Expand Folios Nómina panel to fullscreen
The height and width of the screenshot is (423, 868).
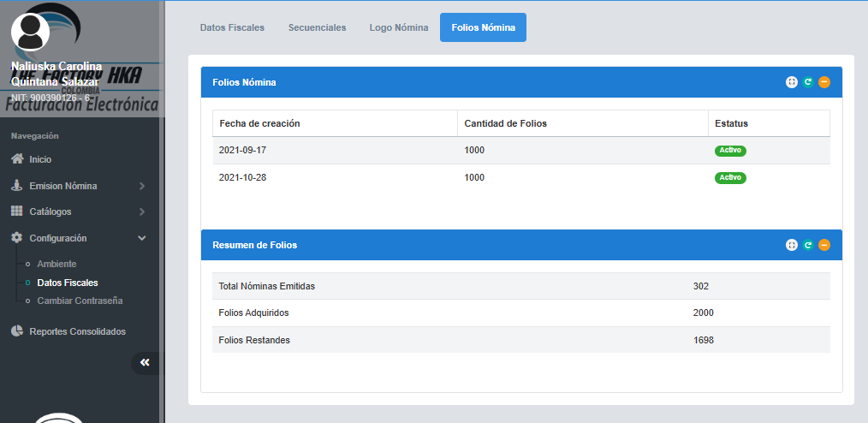click(x=792, y=82)
